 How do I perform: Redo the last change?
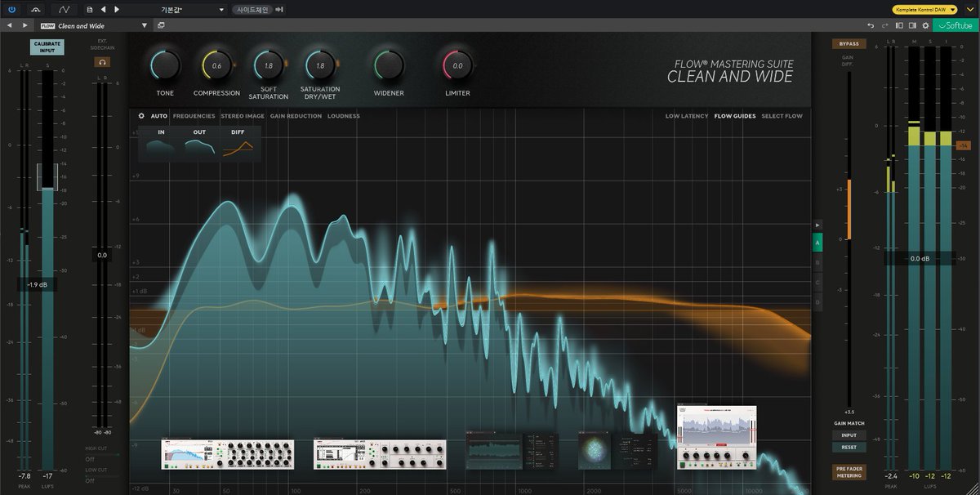pyautogui.click(x=884, y=25)
